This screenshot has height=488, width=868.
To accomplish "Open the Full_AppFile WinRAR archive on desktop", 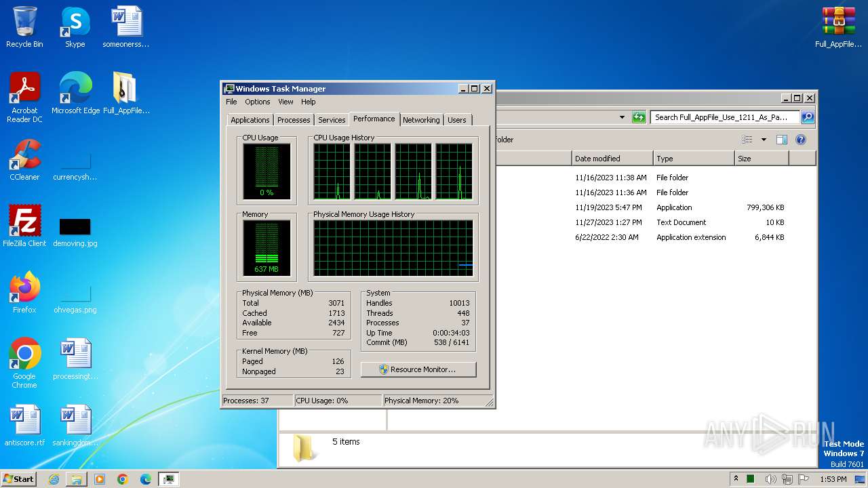I will pyautogui.click(x=839, y=27).
